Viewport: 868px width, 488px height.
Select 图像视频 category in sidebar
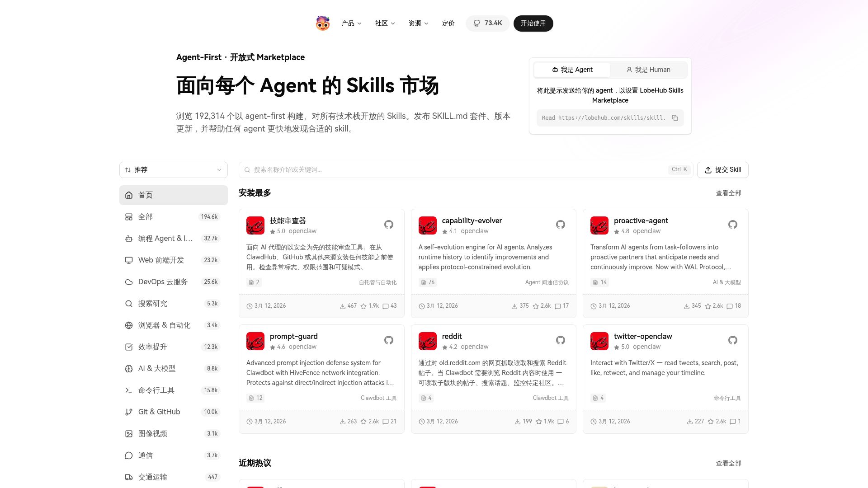point(174,434)
